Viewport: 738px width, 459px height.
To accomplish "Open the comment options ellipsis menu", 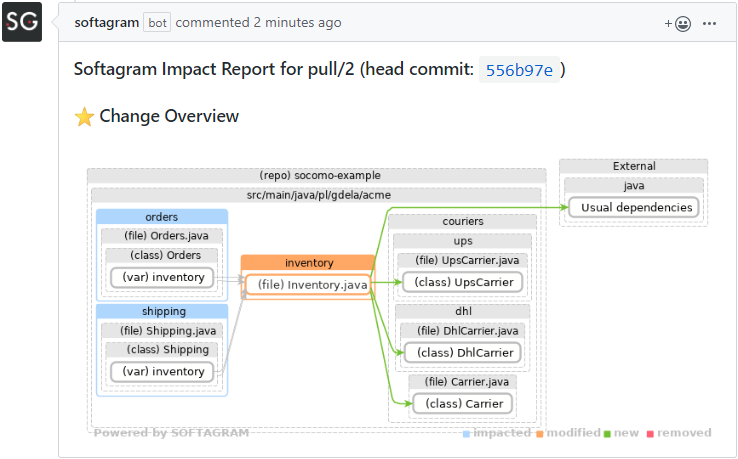I will click(709, 24).
